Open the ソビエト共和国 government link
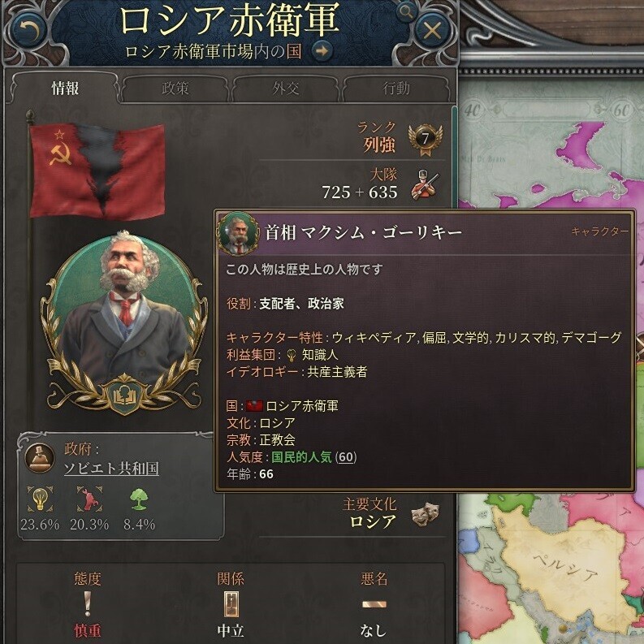Viewport: 644px width, 644px height. (111, 469)
